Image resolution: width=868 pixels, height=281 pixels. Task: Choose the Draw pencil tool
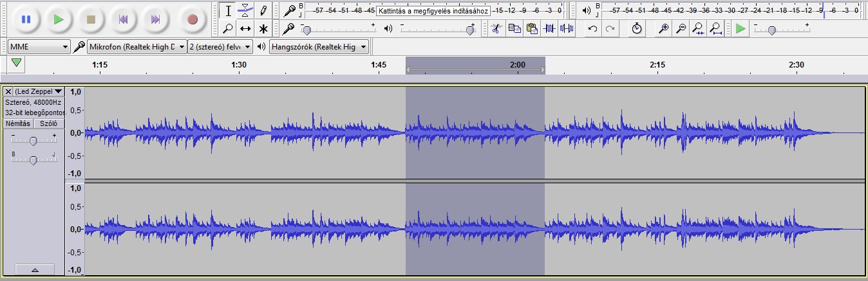[263, 10]
